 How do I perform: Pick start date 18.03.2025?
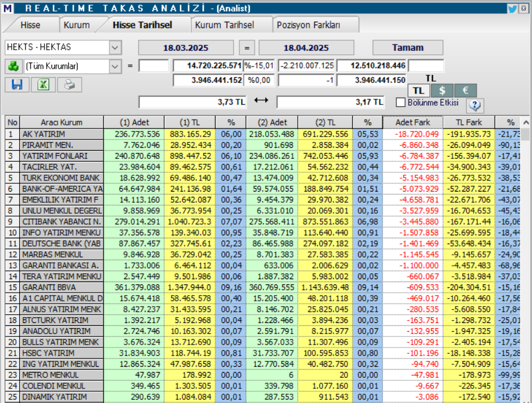pyautogui.click(x=186, y=47)
